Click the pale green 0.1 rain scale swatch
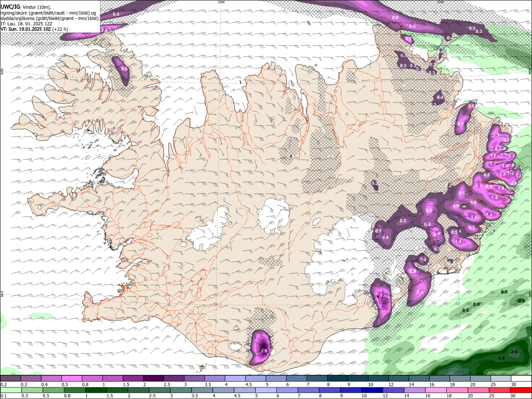The height and width of the screenshot is (399, 532). 10,390
